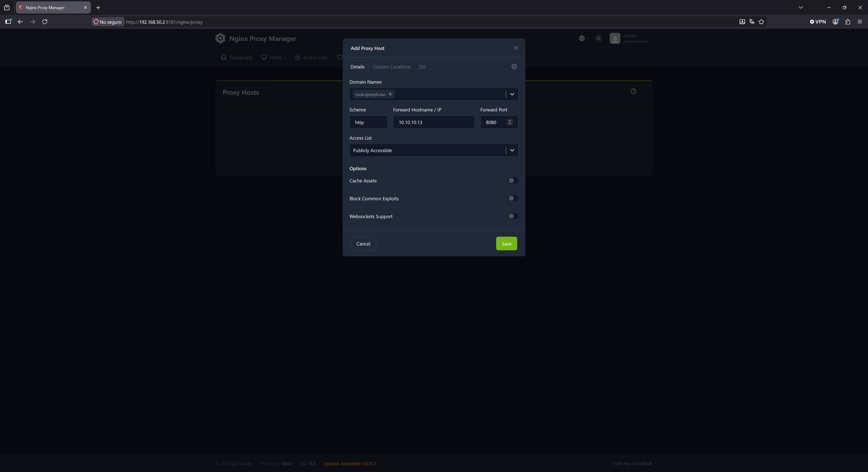
Task: Click the install app icon in address bar
Action: point(742,22)
